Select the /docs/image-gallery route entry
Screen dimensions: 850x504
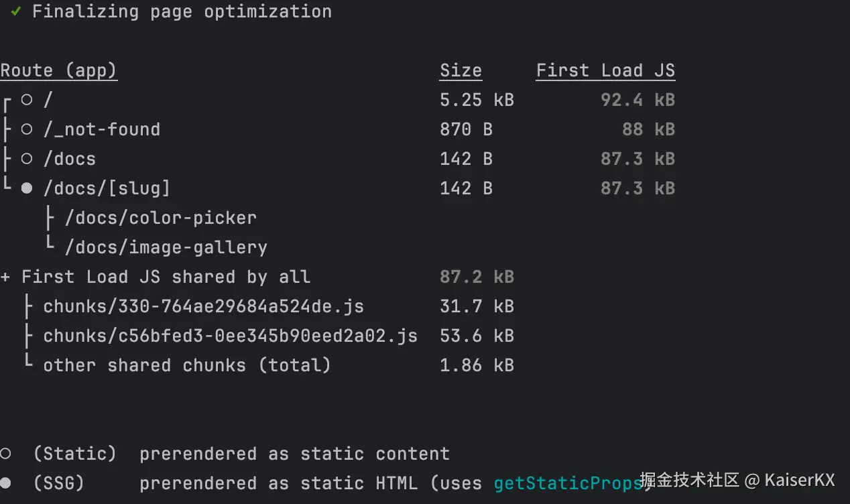click(166, 247)
